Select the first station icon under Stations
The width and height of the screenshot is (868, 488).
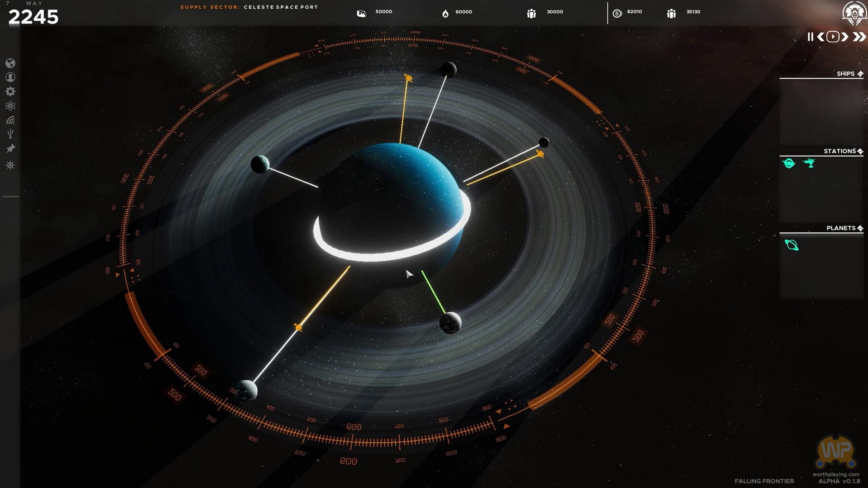(x=789, y=163)
